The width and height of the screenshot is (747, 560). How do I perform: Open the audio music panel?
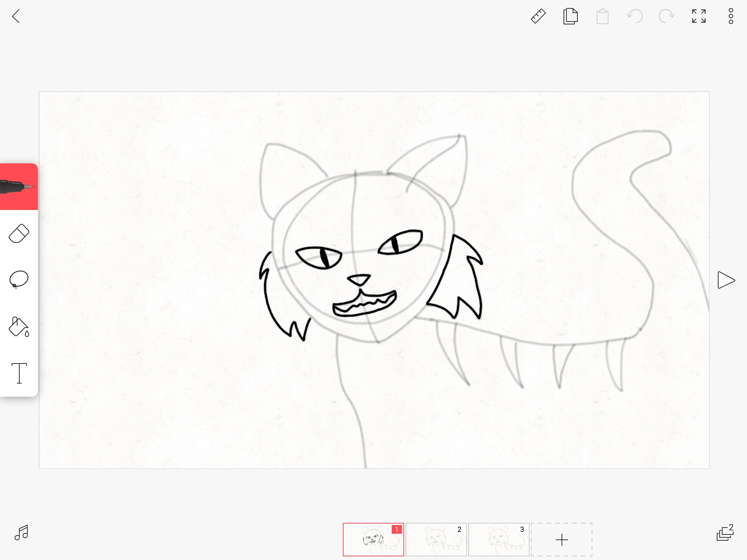(21, 533)
